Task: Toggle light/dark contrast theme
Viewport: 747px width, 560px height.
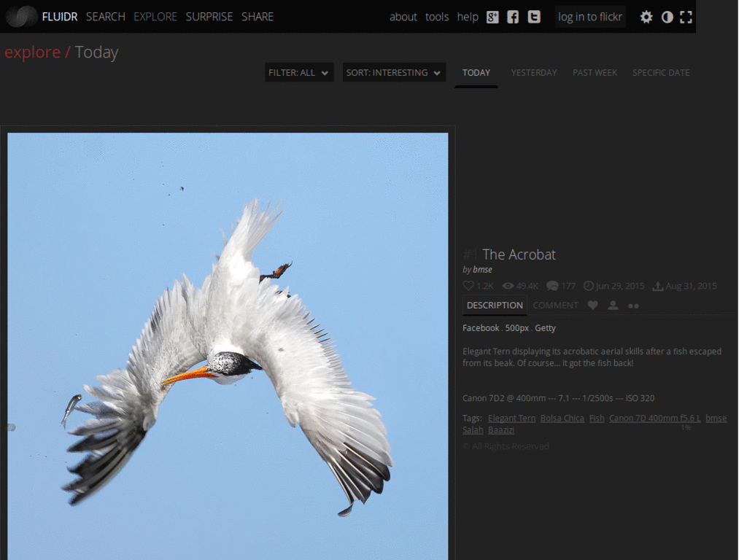Action: click(667, 17)
